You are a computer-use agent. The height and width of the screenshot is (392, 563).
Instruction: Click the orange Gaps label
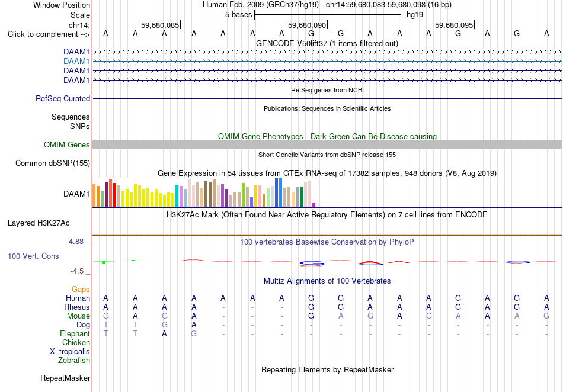81,289
